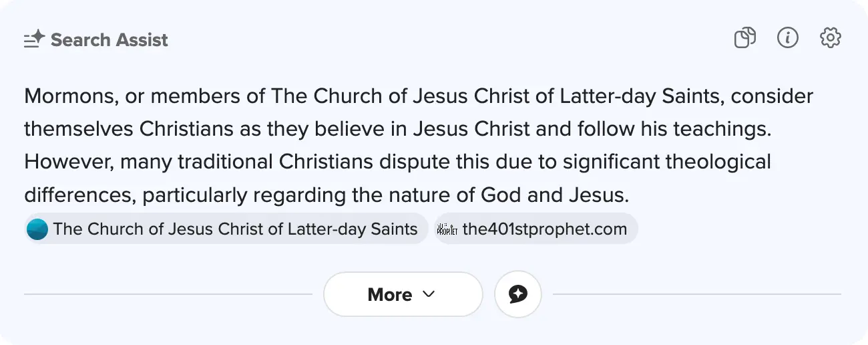Click the Search Assist heading label
Screen dimensions: 868x345
110,39
